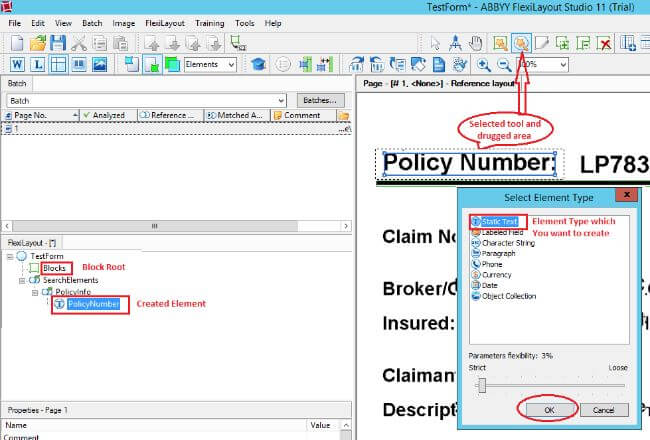This screenshot has width=650, height=440.
Task: Choose Currency element type
Action: point(496,275)
